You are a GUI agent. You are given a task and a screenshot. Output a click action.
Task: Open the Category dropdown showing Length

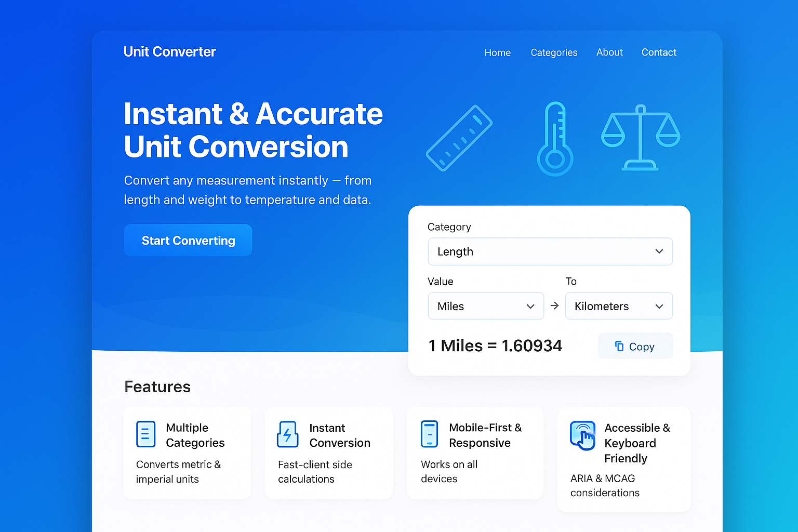coord(550,251)
